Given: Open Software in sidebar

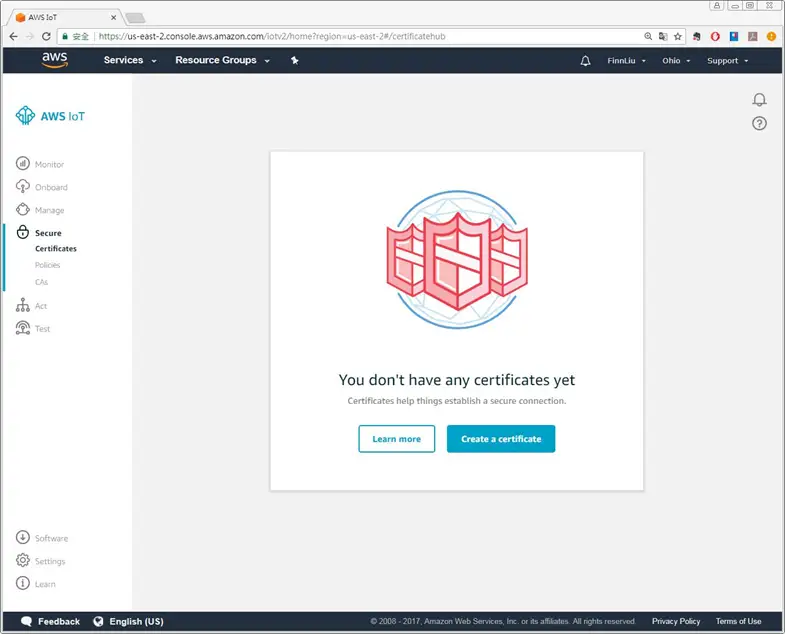Looking at the screenshot, I should pyautogui.click(x=51, y=538).
